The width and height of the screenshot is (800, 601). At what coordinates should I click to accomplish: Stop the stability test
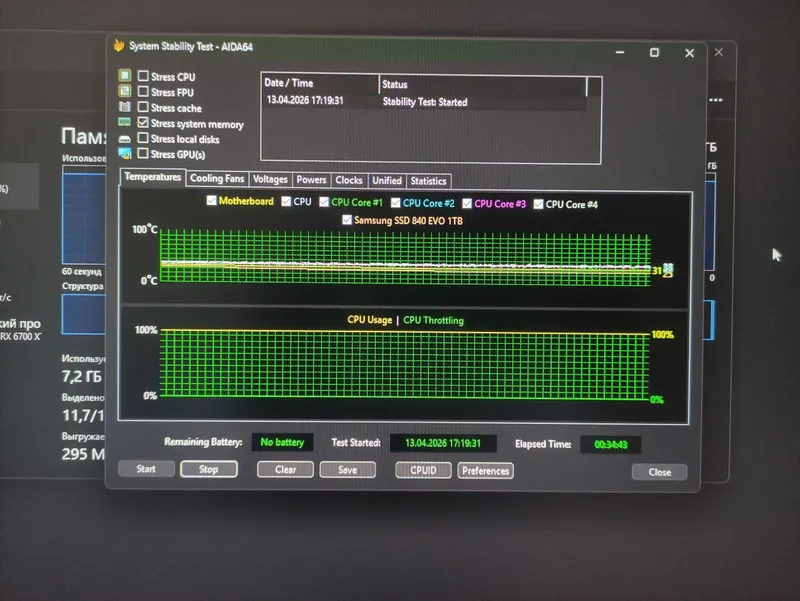209,469
